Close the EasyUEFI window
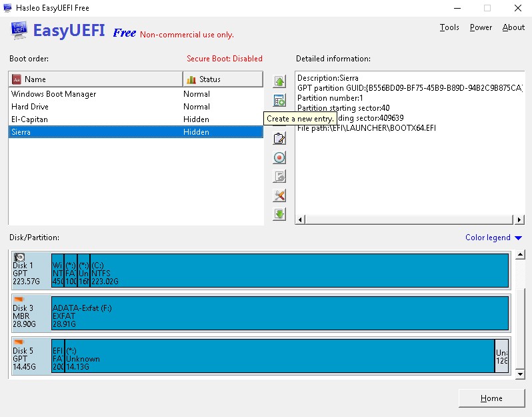Image resolution: width=532 pixels, height=417 pixels. (518, 8)
